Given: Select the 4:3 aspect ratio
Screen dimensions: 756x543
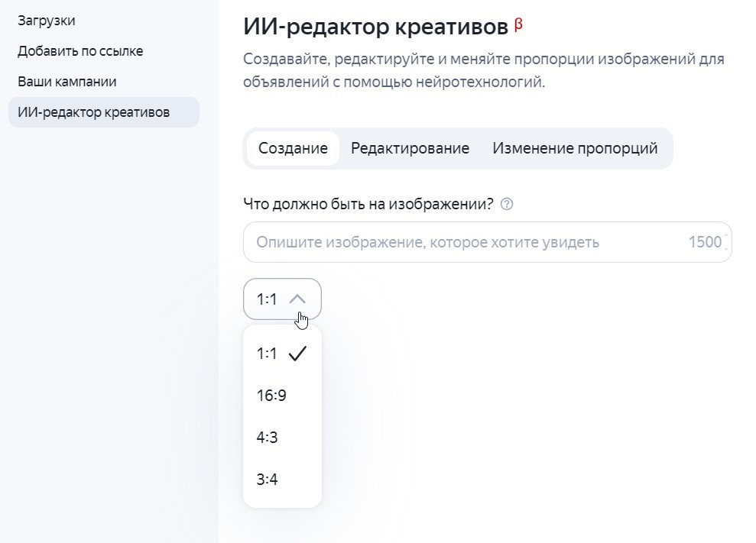Looking at the screenshot, I should (x=266, y=437).
